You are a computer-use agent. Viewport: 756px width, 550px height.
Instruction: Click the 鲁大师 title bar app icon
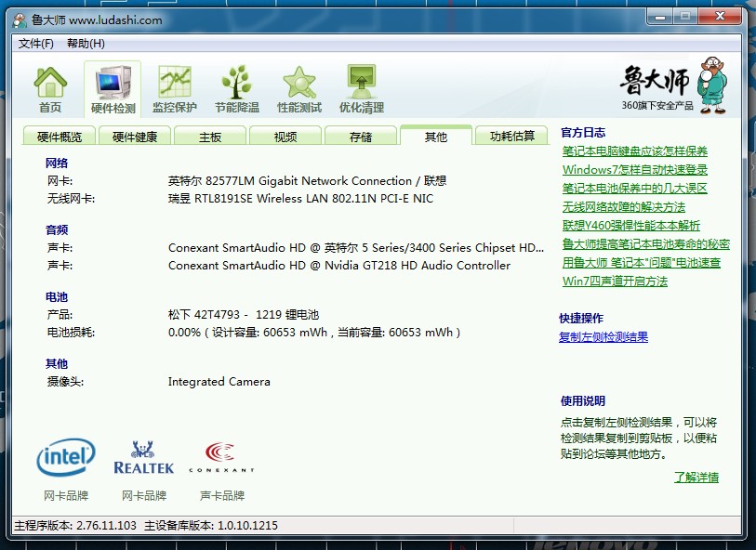click(20, 20)
